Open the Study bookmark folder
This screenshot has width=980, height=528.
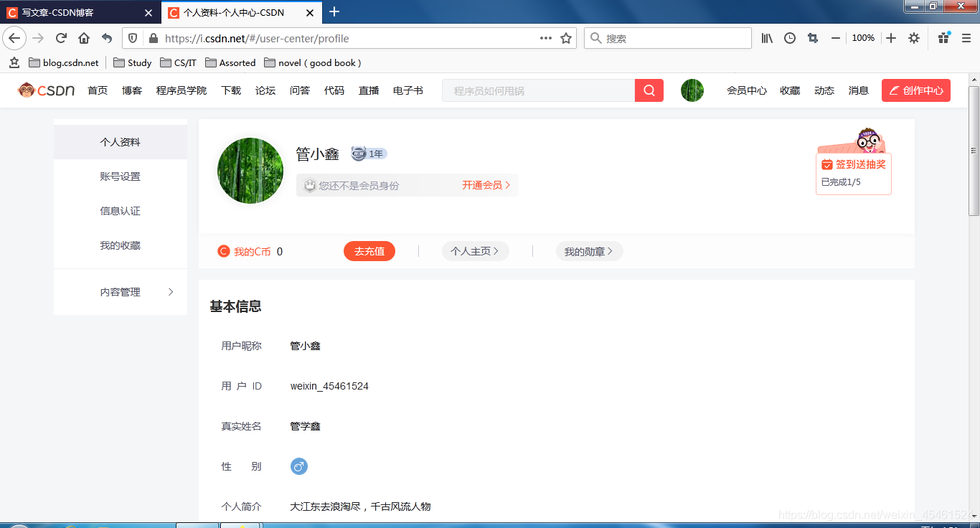[x=133, y=62]
